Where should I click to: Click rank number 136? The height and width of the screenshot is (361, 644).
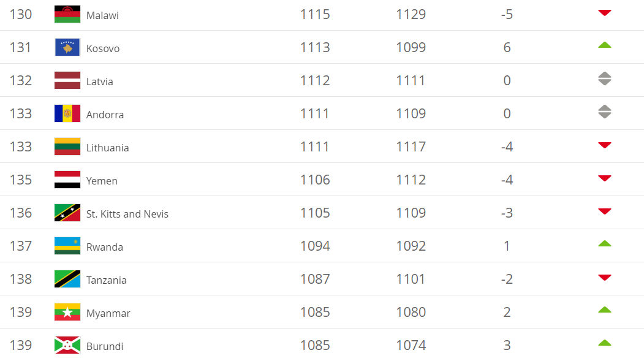(x=21, y=213)
